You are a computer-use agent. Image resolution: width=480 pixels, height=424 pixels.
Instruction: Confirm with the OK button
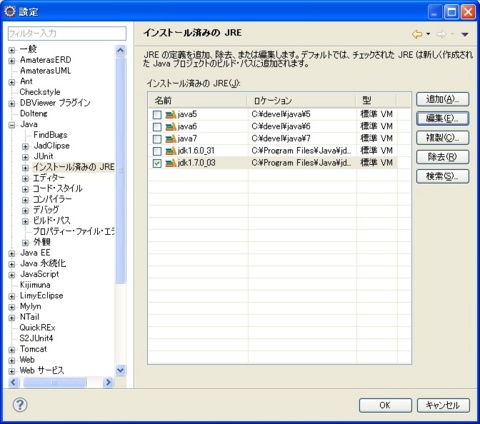pos(385,405)
